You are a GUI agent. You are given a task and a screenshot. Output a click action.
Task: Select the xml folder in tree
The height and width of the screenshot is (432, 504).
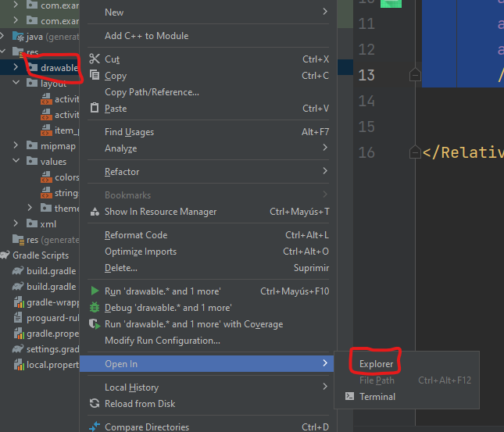48,224
